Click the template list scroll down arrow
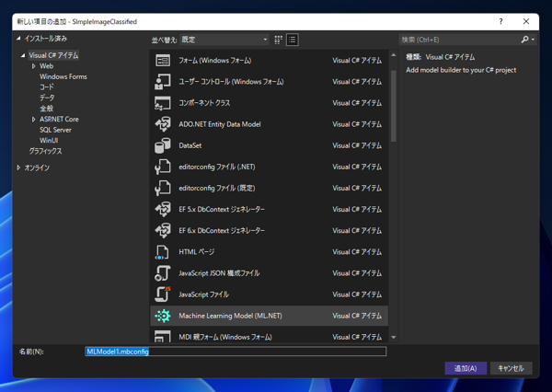This screenshot has width=552, height=392. (x=394, y=338)
